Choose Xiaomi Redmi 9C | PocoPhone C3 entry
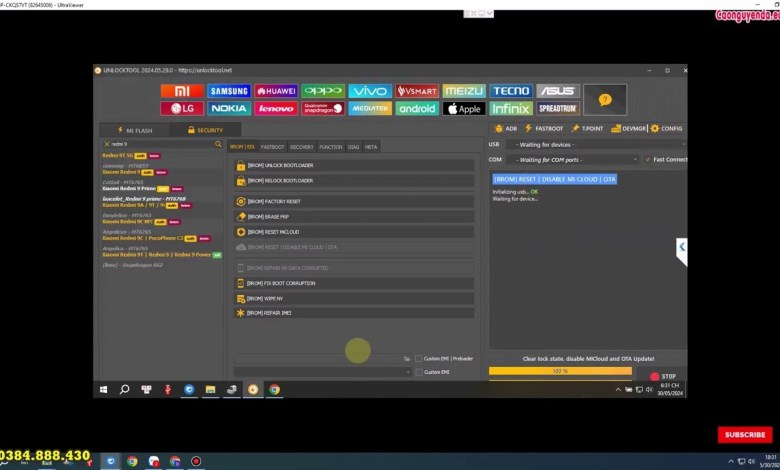Viewport: 780px width, 470px height. pos(143,238)
